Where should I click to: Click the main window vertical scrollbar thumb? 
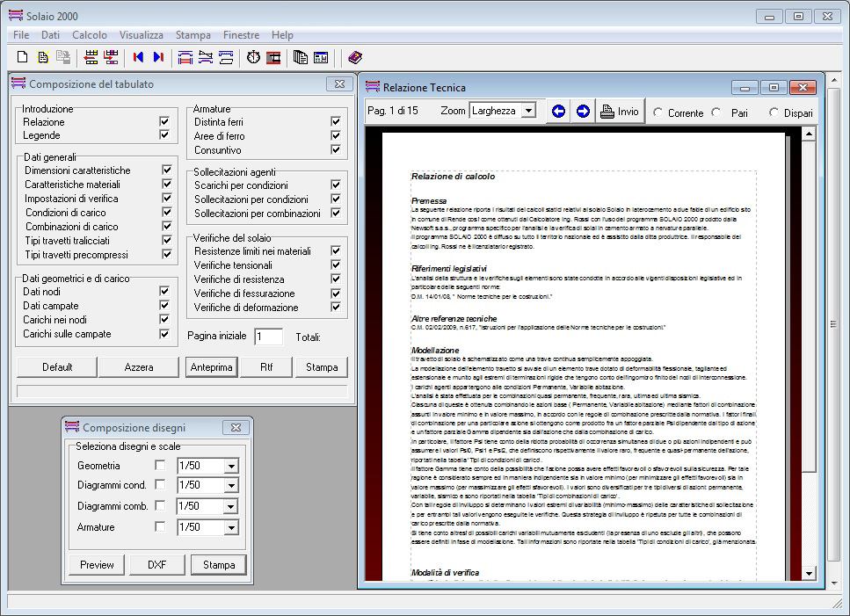tap(833, 324)
